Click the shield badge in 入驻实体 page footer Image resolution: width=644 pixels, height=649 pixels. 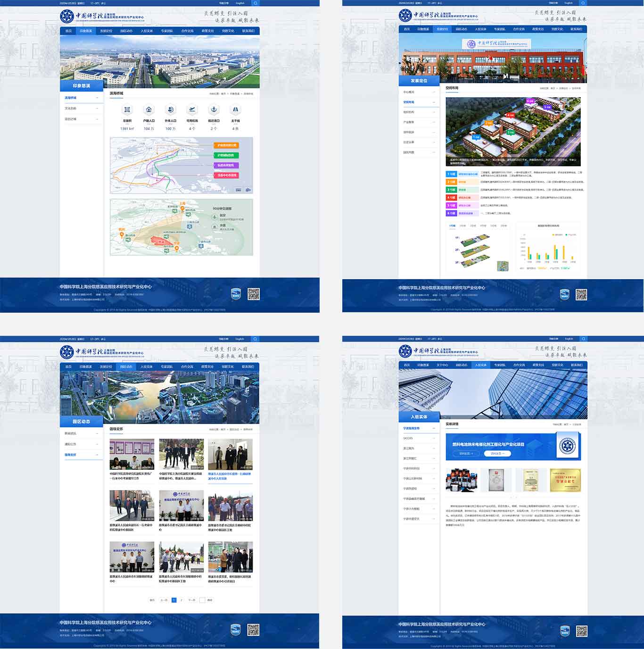(x=565, y=631)
